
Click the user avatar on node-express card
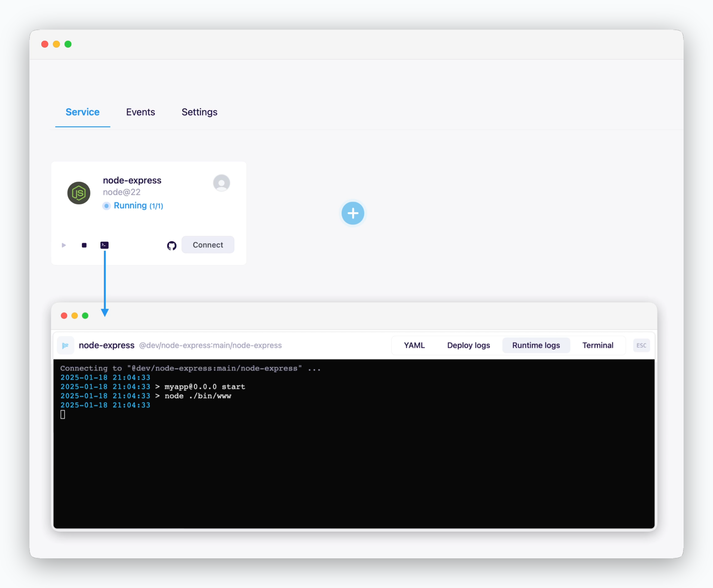coord(222,183)
